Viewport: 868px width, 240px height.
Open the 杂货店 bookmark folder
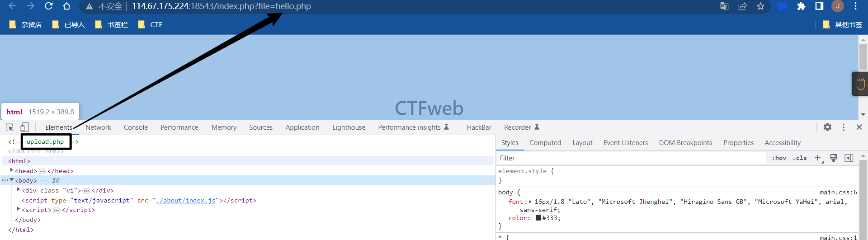pyautogui.click(x=26, y=24)
